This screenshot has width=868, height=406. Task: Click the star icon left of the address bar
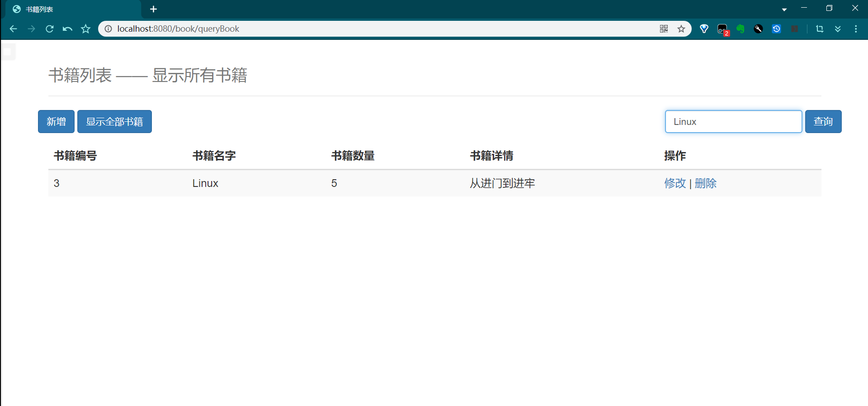pos(85,29)
